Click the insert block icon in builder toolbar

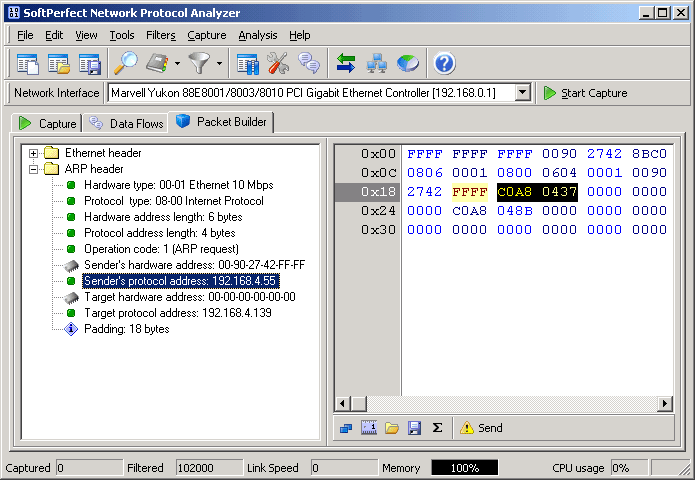click(x=369, y=428)
